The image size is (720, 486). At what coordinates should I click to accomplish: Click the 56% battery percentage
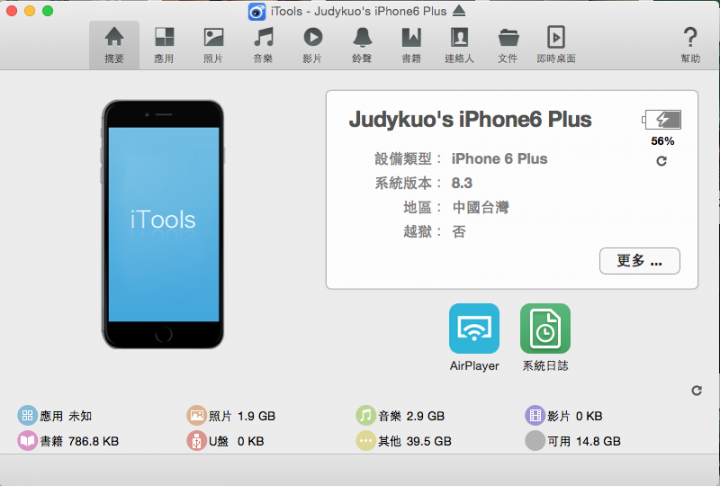(x=662, y=141)
